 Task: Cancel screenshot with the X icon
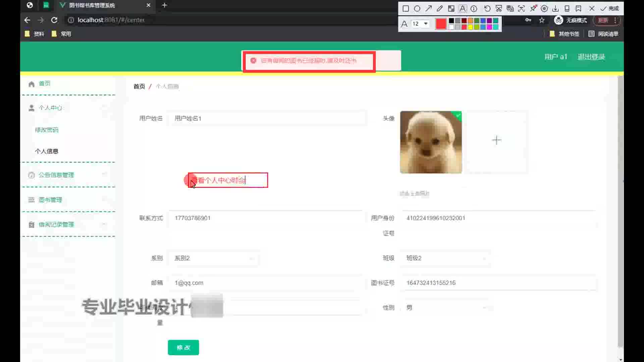[592, 9]
